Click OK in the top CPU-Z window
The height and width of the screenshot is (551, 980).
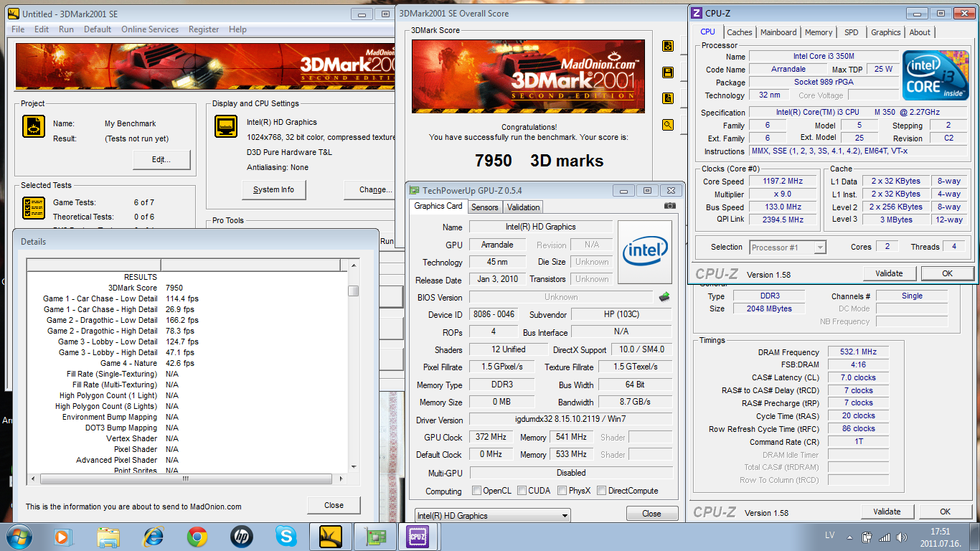click(947, 273)
